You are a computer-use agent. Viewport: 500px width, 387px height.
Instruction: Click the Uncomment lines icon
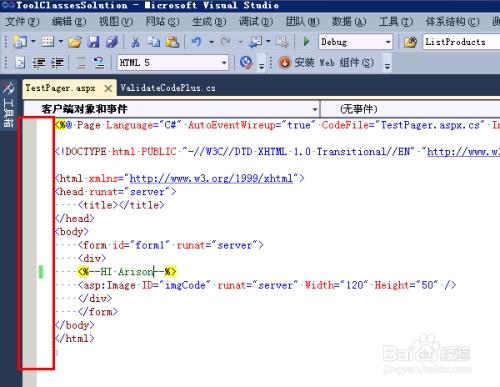[x=99, y=63]
